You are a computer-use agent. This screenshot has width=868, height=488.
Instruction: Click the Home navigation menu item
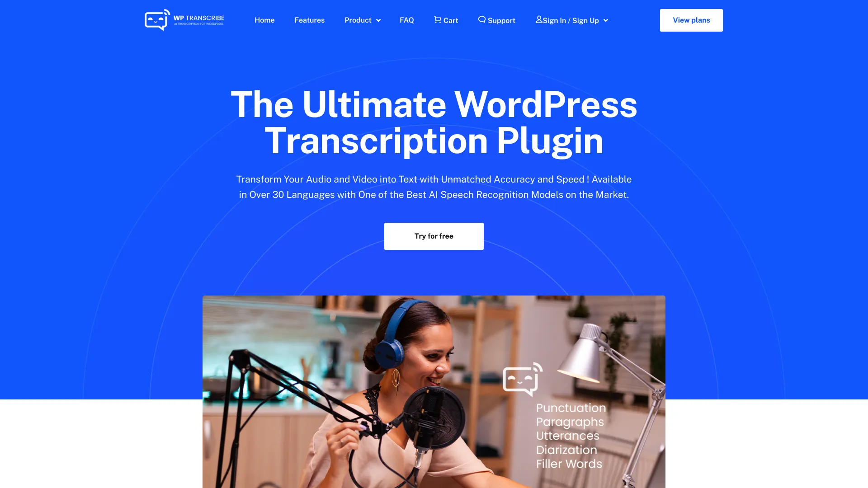[264, 20]
